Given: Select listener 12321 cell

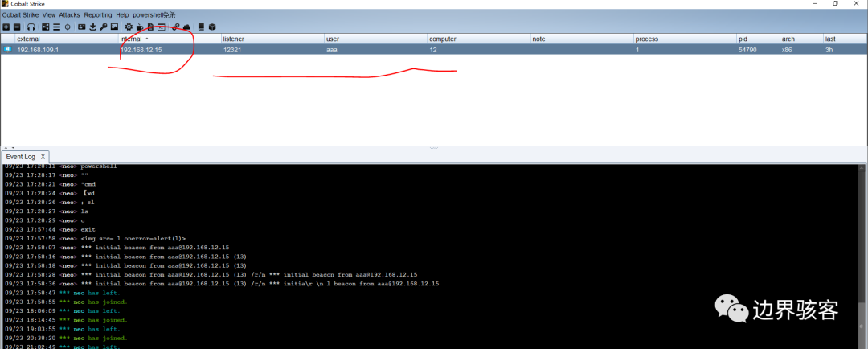Looking at the screenshot, I should click(x=273, y=49).
